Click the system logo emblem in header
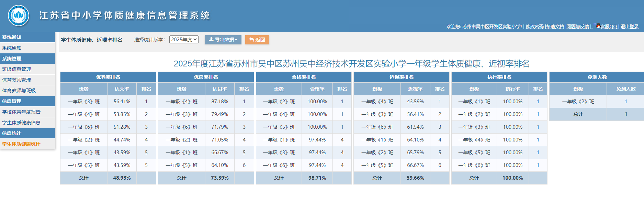This screenshot has width=644, height=200. [19, 15]
